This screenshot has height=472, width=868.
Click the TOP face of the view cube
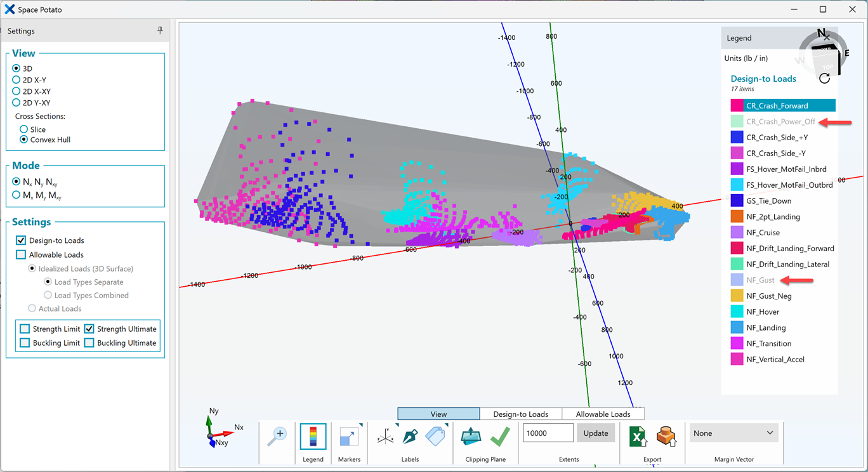coord(827,67)
